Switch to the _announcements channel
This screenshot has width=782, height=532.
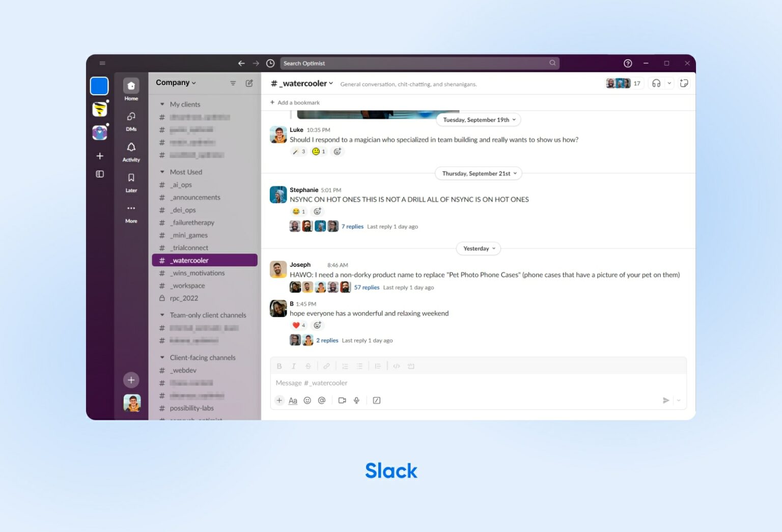(195, 198)
